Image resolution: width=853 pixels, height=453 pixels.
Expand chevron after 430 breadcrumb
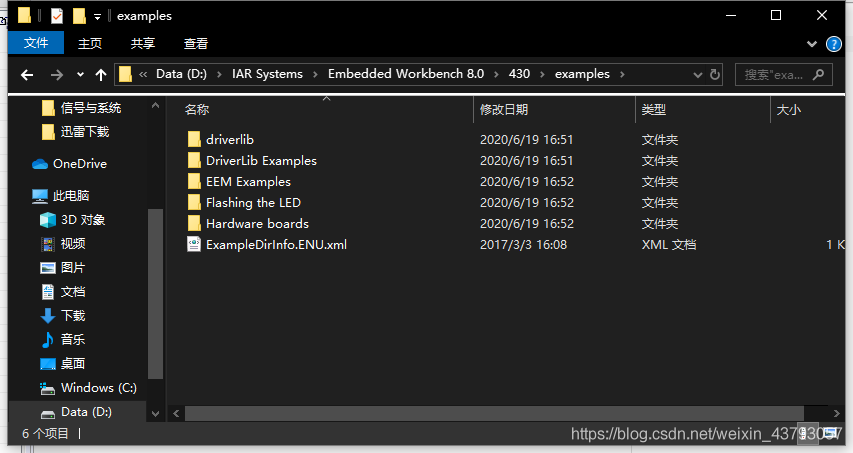[542, 75]
